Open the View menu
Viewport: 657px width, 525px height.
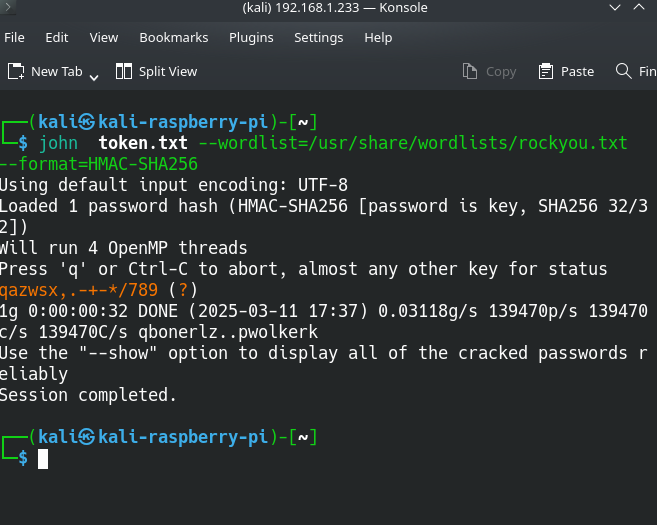[x=104, y=37]
